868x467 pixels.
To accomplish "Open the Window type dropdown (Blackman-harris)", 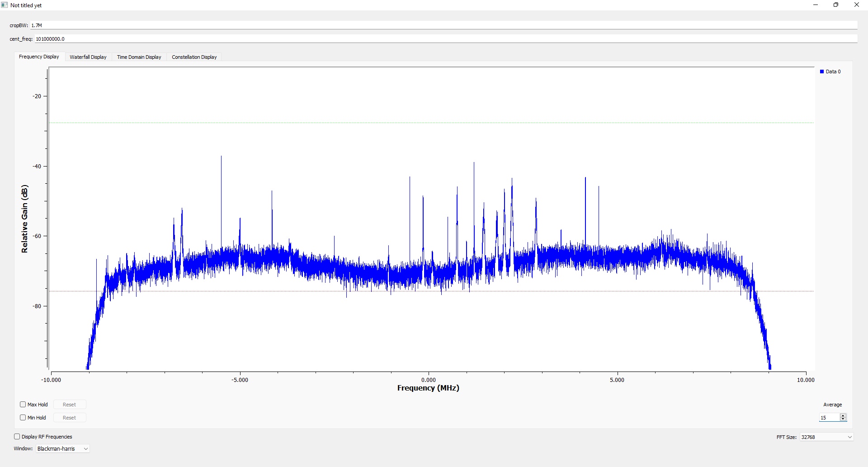I will click(62, 449).
